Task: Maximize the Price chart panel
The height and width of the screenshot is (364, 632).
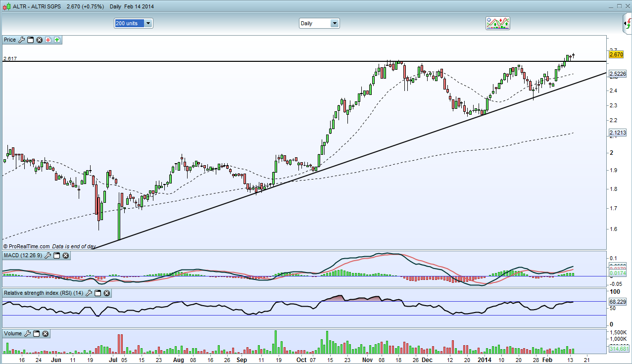Action: tap(30, 40)
